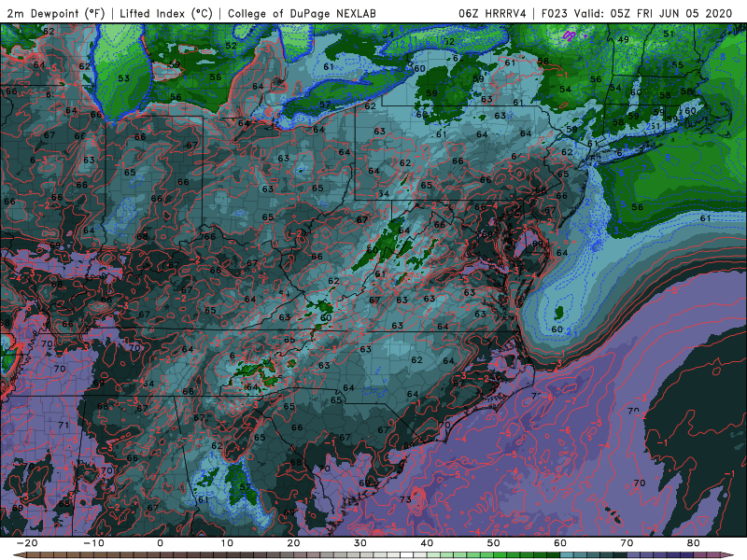Click the -10 label on the color scale
The image size is (747, 560).
coord(93,543)
